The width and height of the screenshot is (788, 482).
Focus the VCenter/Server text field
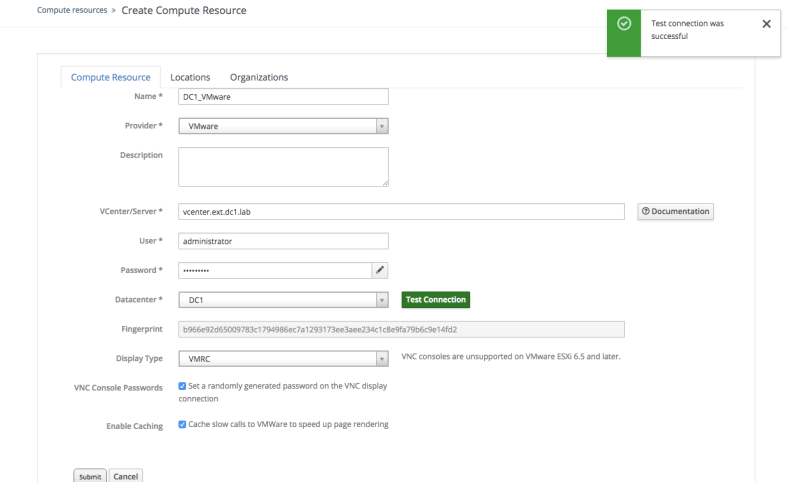pos(401,212)
